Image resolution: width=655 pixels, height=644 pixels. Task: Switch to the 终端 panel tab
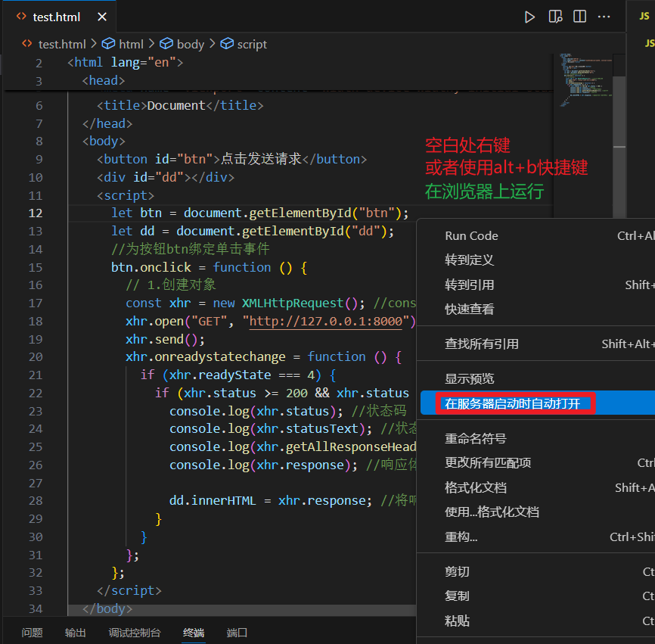pos(194,633)
